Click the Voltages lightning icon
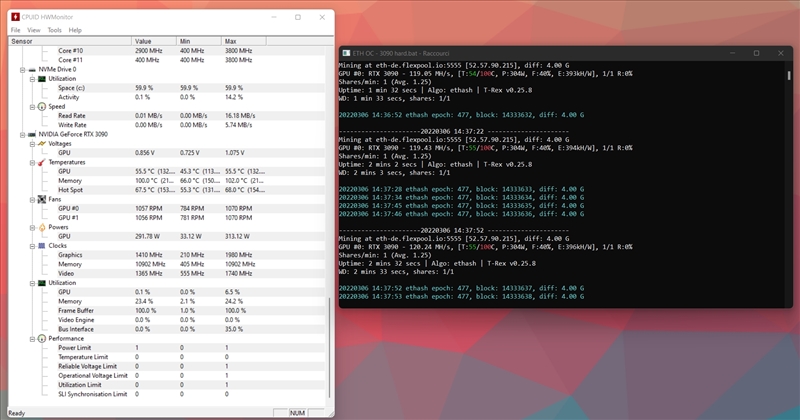 [x=42, y=144]
